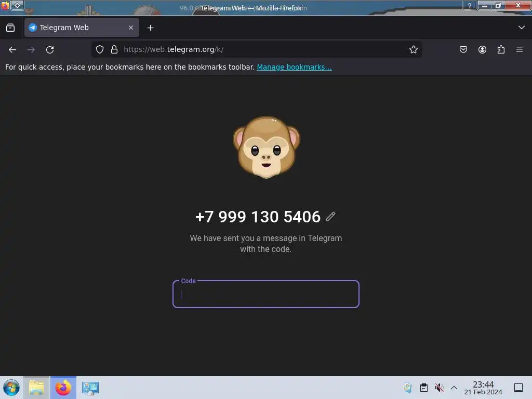Open the recent browsing Firefox View icon
Image resolution: width=532 pixels, height=399 pixels.
pyautogui.click(x=10, y=28)
